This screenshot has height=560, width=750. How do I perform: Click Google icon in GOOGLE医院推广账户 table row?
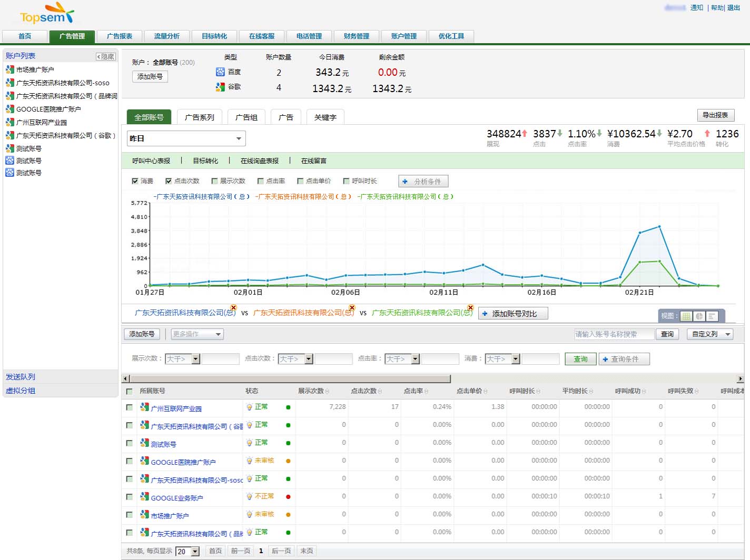tap(144, 461)
